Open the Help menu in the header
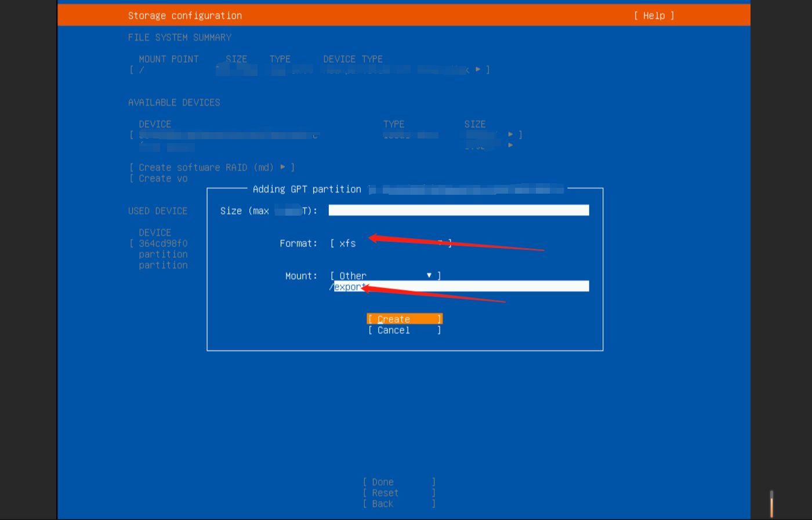 click(x=654, y=16)
